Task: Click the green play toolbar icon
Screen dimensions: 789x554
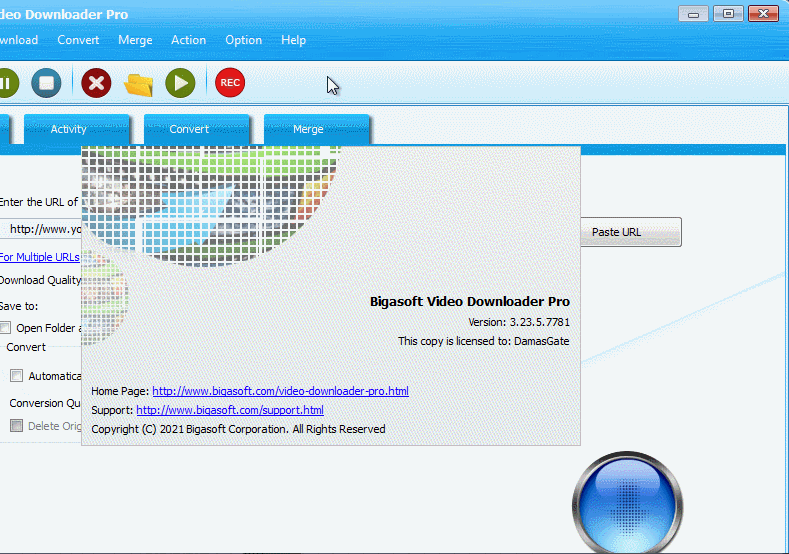Action: coord(180,83)
